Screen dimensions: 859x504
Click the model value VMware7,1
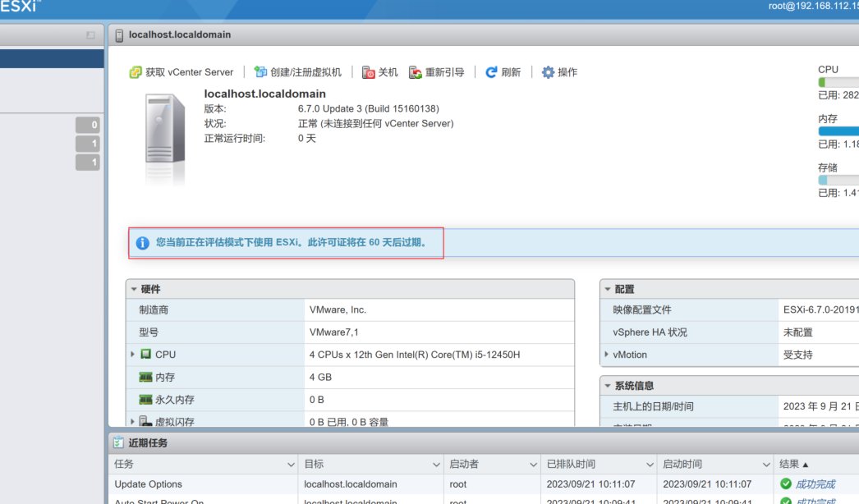pos(333,332)
